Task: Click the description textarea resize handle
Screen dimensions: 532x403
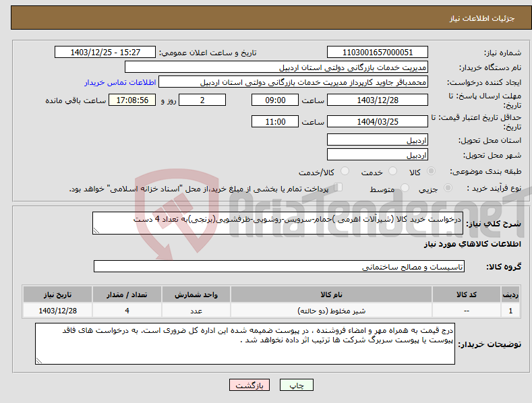Action: (x=96, y=230)
